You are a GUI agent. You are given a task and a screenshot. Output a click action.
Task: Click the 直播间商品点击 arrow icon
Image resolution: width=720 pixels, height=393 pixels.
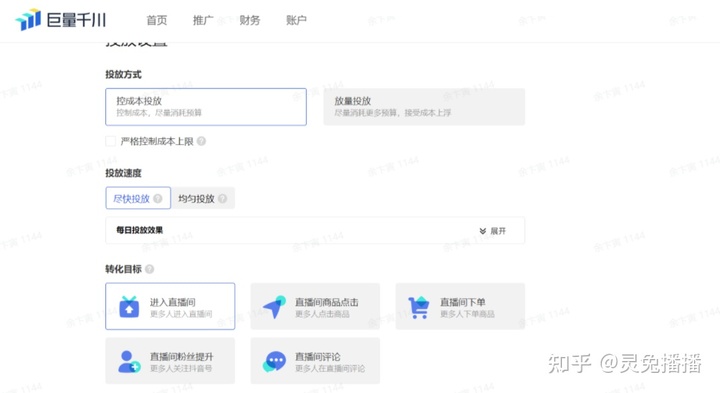click(274, 307)
